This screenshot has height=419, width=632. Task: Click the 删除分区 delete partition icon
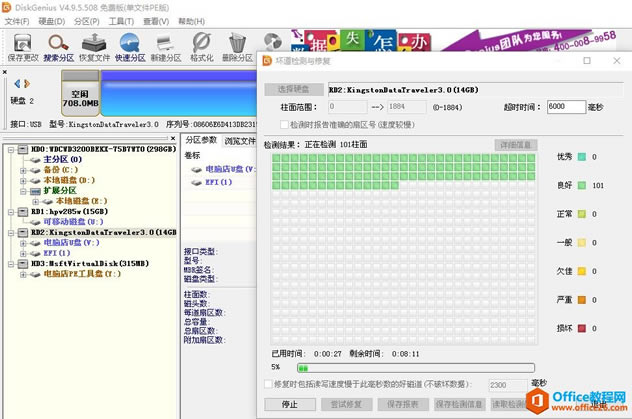point(237,48)
